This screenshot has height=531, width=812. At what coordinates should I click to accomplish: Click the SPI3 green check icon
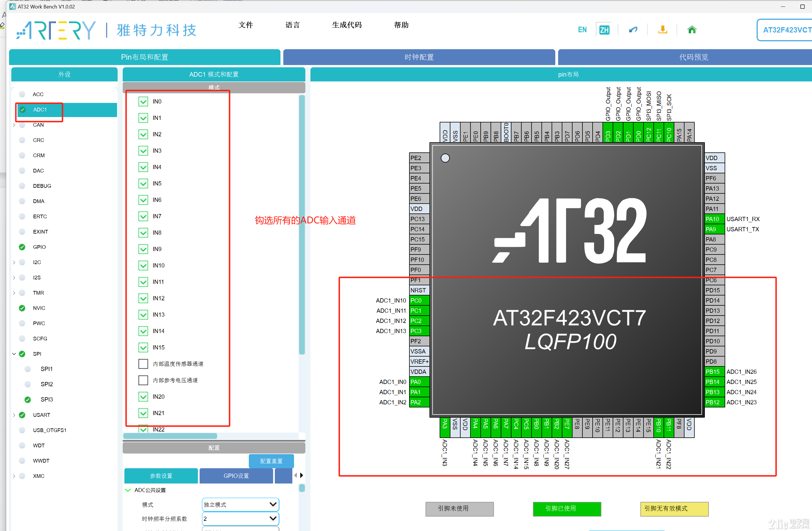[28, 400]
